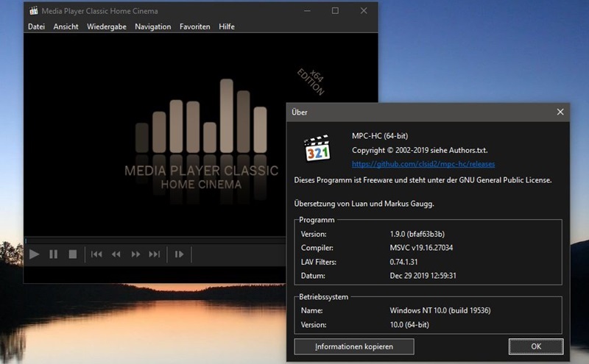Open the Navigation menu
Screen dimensions: 589x364
[x=153, y=26]
